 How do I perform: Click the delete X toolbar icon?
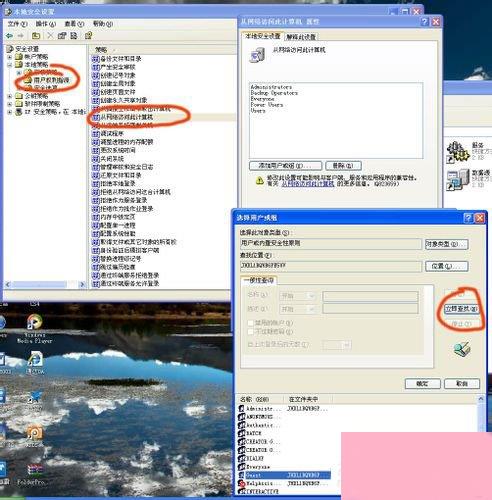point(50,35)
